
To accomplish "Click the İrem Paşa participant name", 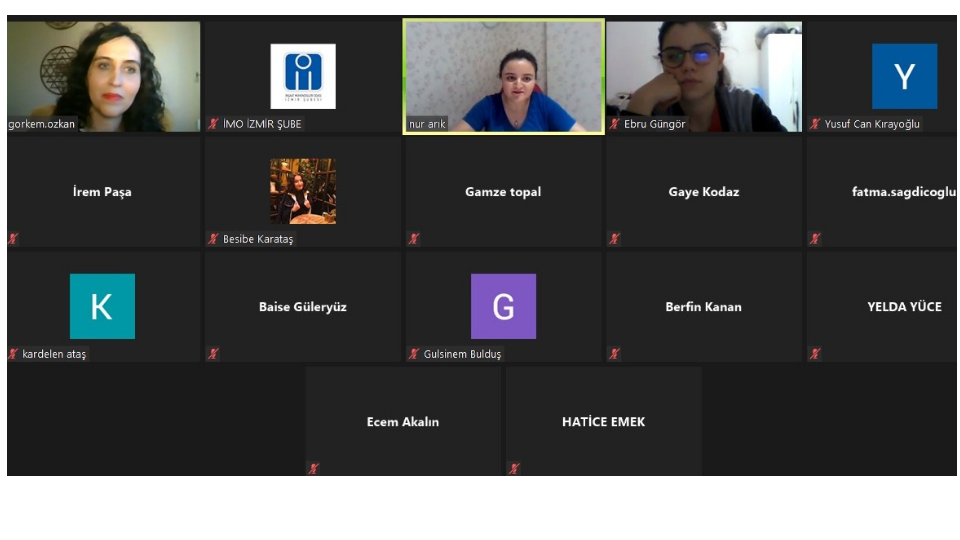I will 102,192.
